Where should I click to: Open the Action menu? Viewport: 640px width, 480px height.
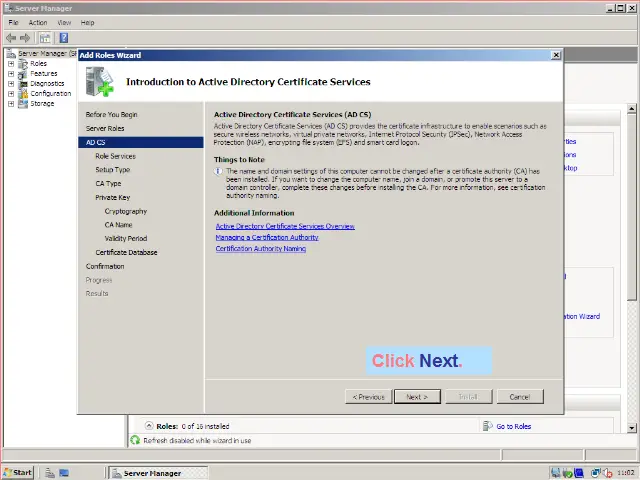point(38,23)
